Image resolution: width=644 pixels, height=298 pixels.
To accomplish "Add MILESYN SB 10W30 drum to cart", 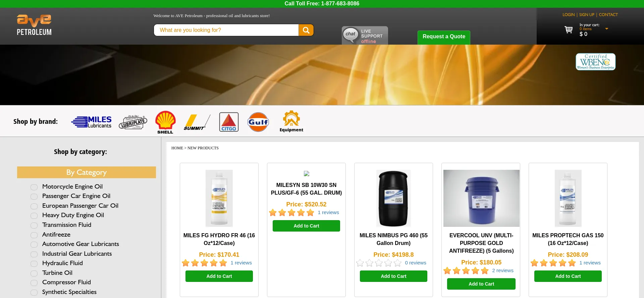I will (306, 226).
